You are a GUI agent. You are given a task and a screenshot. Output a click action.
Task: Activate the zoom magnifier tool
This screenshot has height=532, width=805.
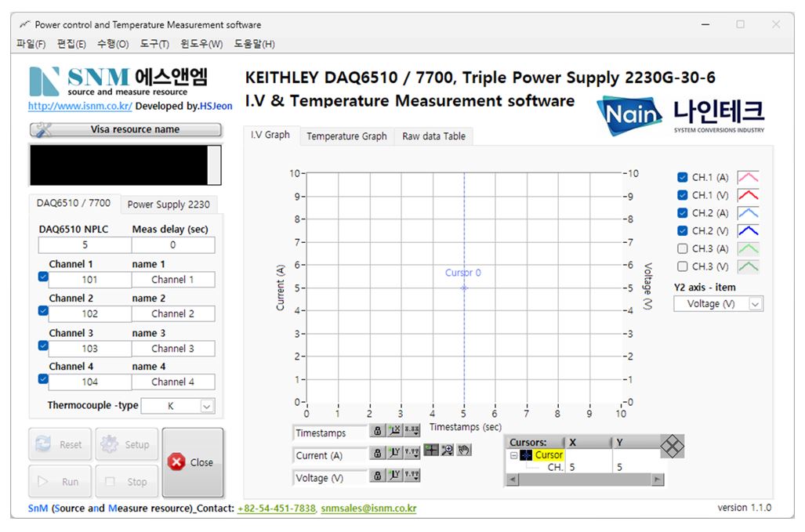447,450
